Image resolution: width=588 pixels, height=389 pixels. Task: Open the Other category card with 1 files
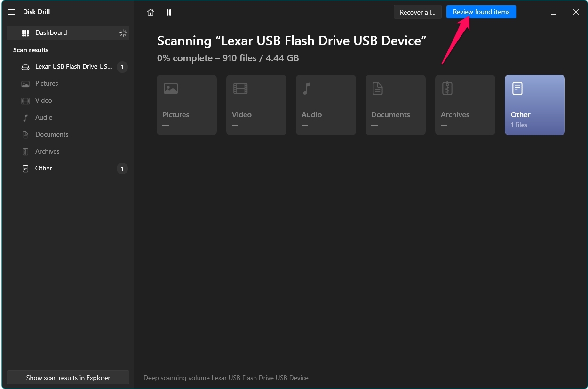tap(535, 105)
